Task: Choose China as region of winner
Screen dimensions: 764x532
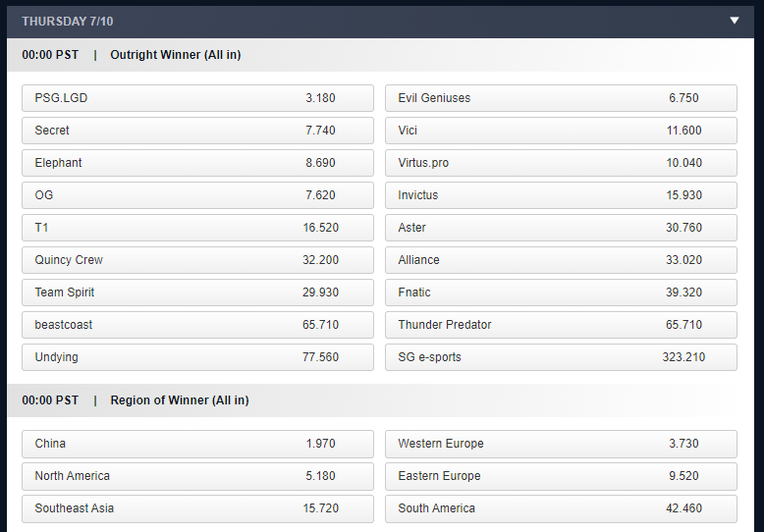Action: click(197, 444)
